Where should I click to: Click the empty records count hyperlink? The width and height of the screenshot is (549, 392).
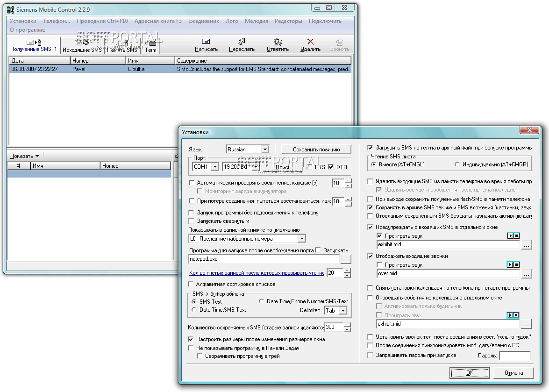tap(257, 273)
